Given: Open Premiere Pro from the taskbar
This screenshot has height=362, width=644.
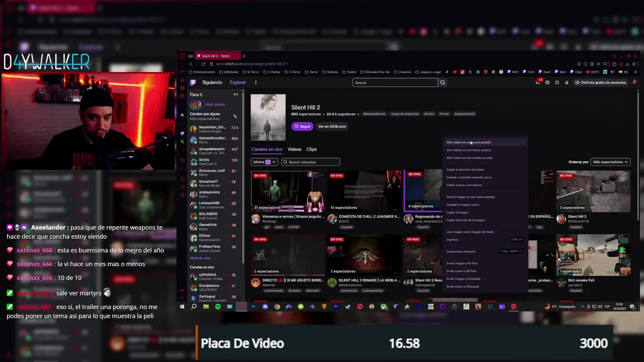Looking at the screenshot, I should 336,307.
